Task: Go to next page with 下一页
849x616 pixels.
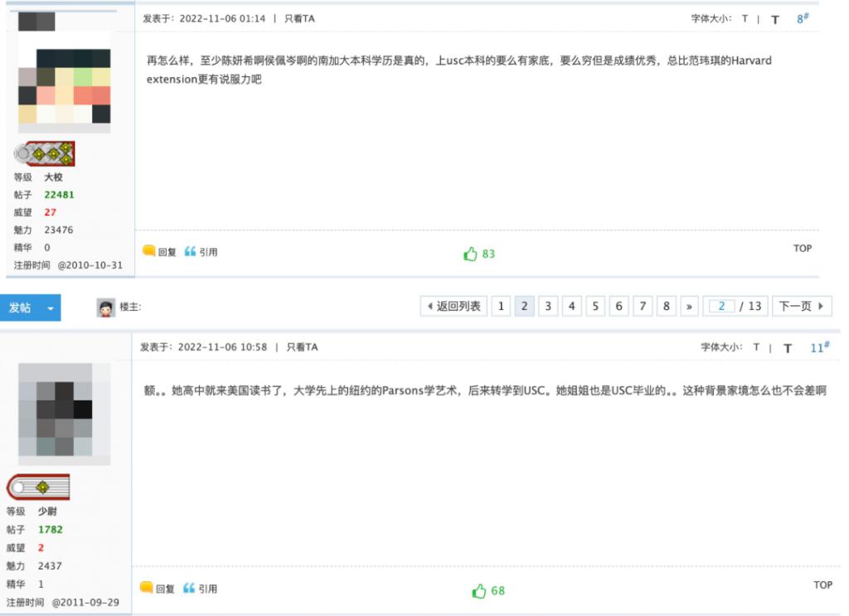Action: [x=802, y=307]
